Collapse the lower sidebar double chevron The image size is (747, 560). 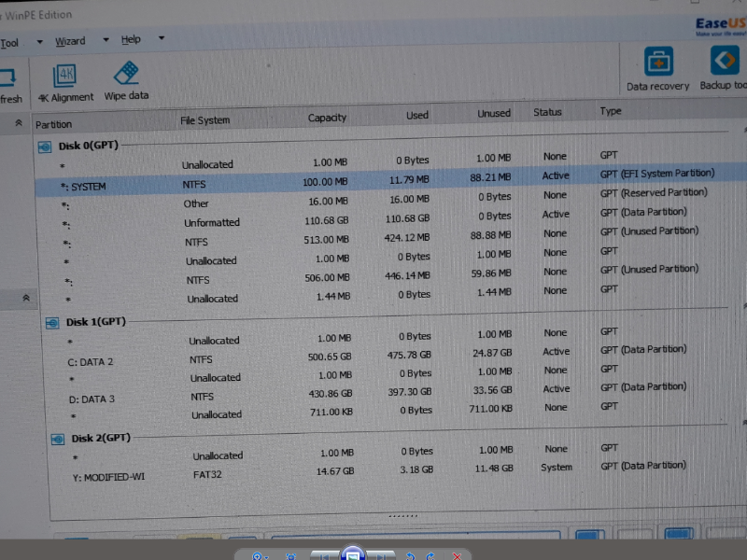26,298
